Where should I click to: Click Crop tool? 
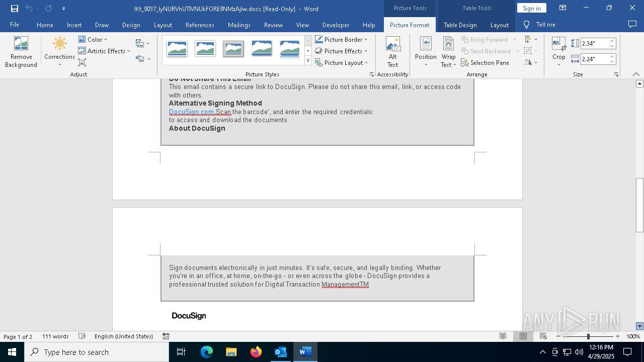tap(559, 52)
